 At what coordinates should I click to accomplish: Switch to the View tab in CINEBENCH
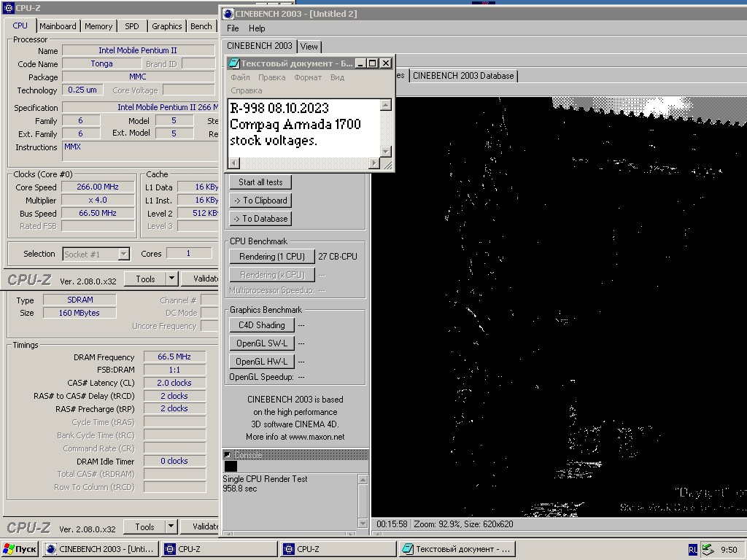309,47
